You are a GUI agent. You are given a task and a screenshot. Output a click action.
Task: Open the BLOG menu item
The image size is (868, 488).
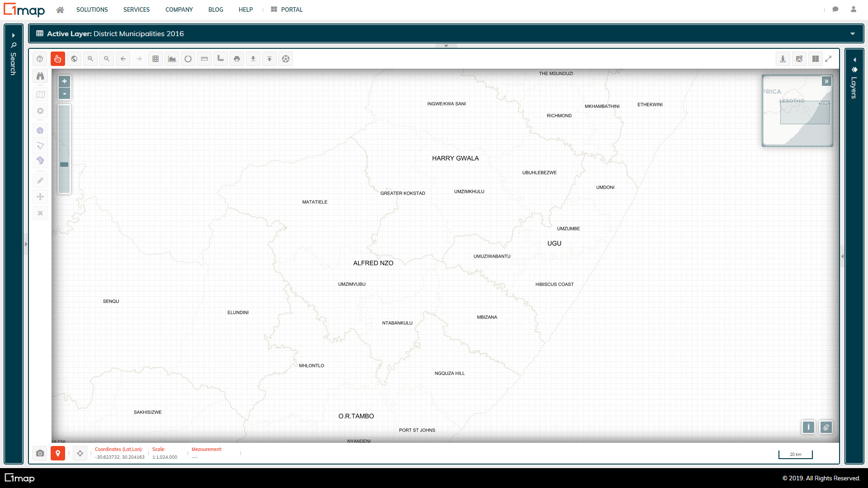[x=216, y=9]
